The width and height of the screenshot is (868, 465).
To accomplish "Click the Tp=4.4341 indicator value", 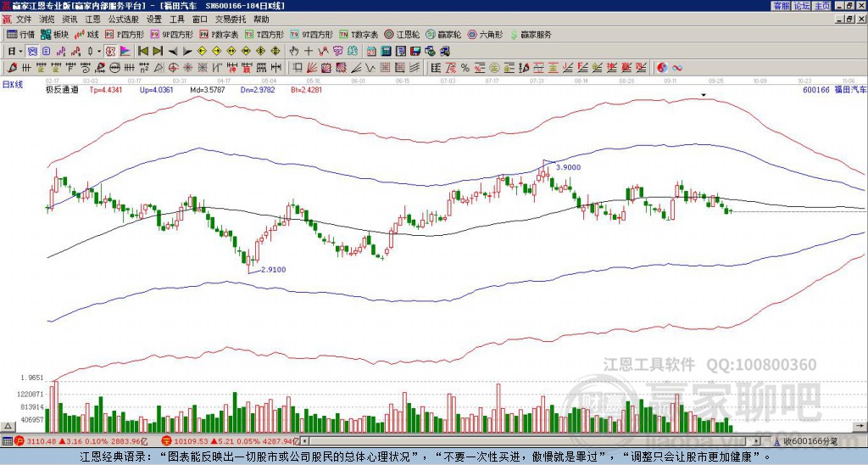I will click(x=106, y=89).
